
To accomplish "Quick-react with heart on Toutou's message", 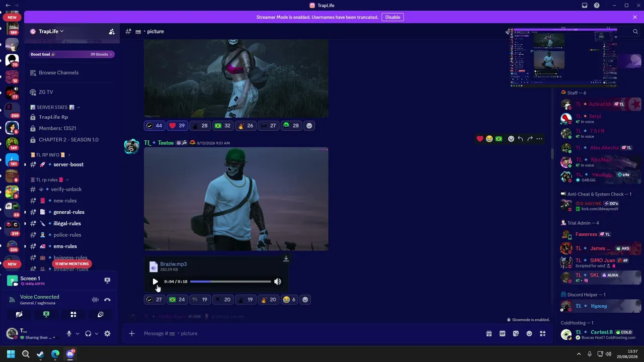I will [480, 139].
